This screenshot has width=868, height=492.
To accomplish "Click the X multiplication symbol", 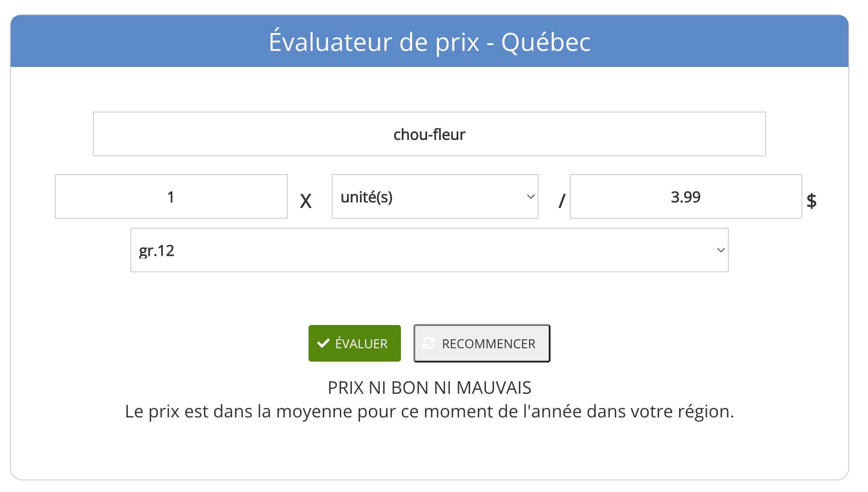I will [305, 201].
